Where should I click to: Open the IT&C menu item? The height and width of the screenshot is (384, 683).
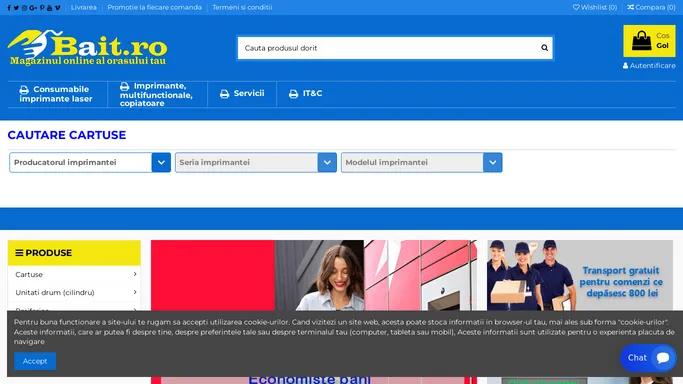[305, 94]
